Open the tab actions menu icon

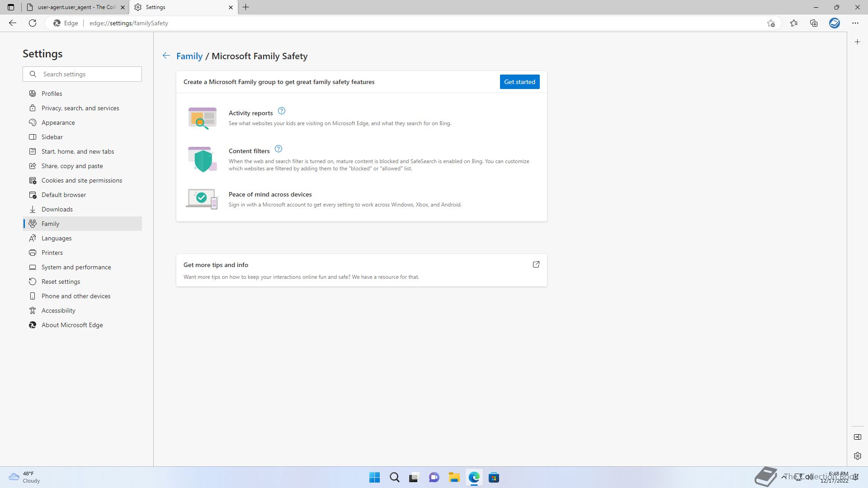(x=11, y=7)
